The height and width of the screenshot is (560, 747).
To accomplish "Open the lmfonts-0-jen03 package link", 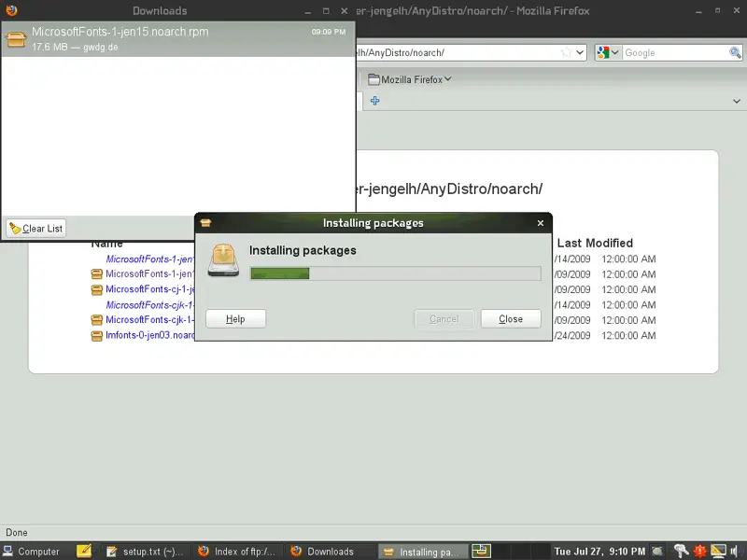I will point(150,335).
